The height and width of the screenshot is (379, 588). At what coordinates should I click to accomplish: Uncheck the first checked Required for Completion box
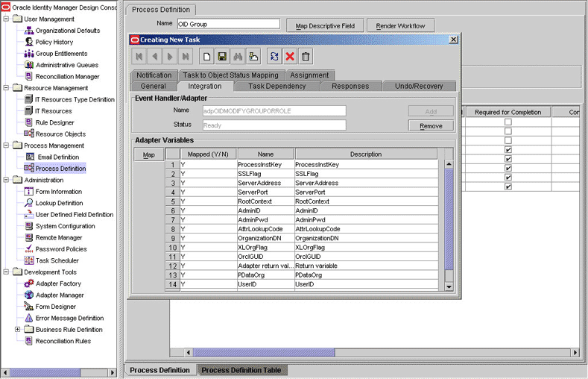pyautogui.click(x=508, y=150)
